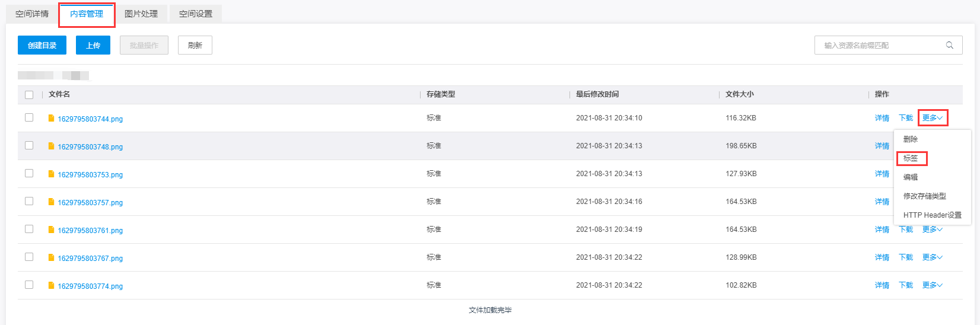Viewport: 980px width, 325px height.
Task: Tick the select-all checkbox in header
Action: (29, 95)
